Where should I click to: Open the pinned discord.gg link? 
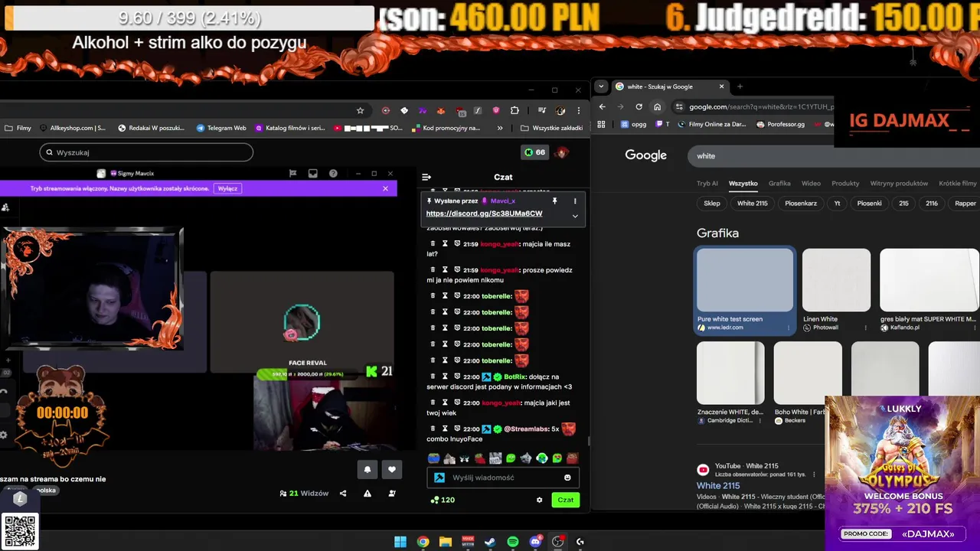click(x=484, y=214)
